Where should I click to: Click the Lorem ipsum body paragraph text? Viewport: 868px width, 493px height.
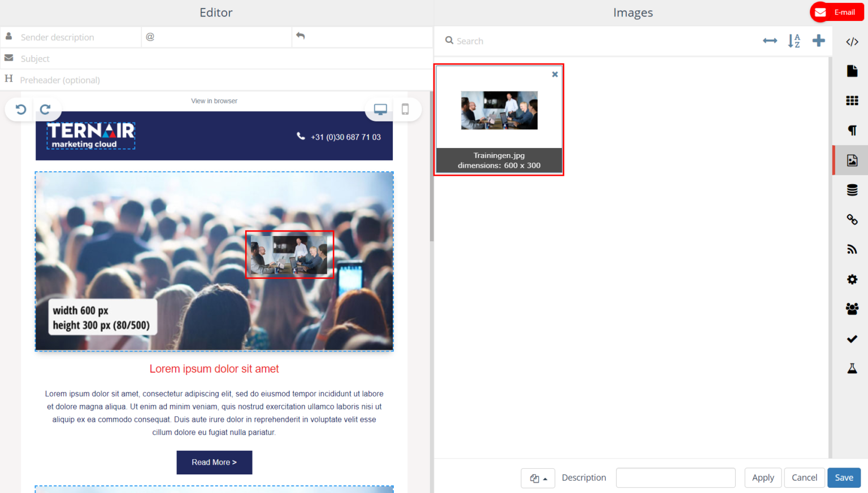(x=214, y=413)
